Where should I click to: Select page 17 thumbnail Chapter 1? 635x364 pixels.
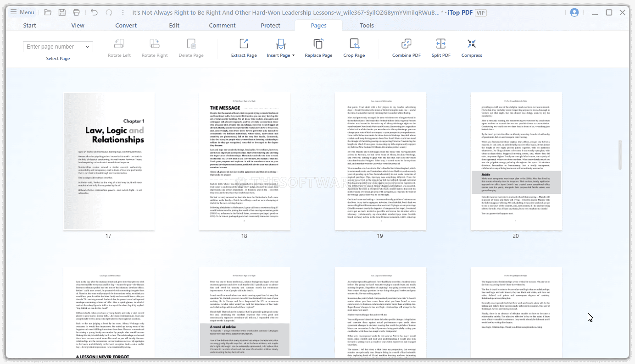pos(109,161)
